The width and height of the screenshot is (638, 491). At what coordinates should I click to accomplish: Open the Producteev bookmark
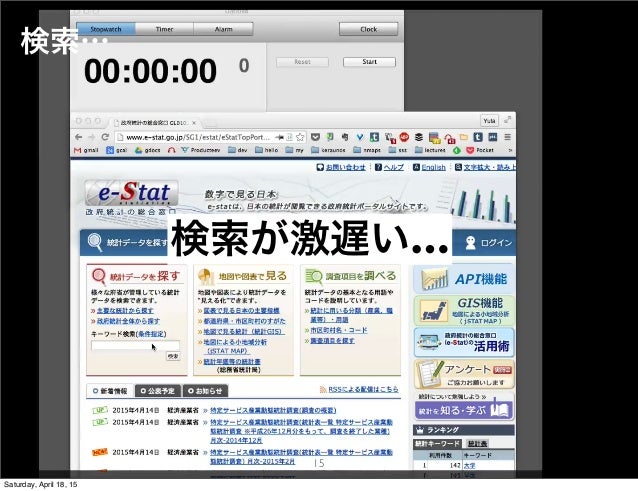(201, 150)
